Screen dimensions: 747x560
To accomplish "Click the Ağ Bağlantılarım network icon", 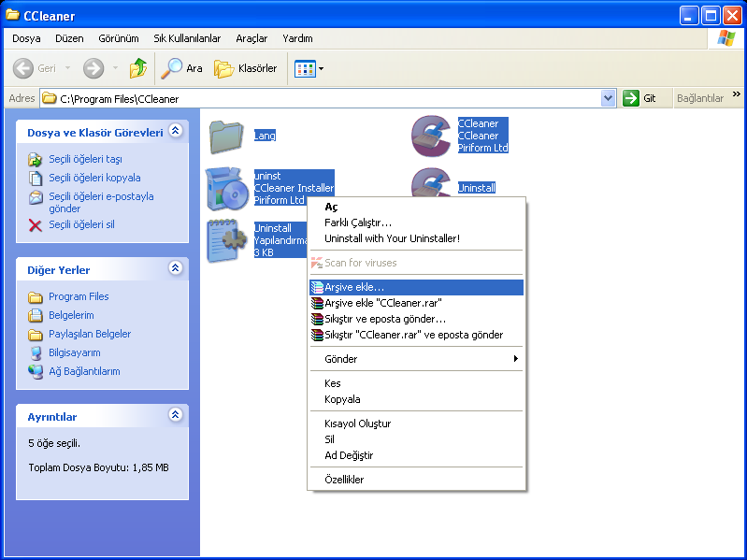I will (36, 372).
